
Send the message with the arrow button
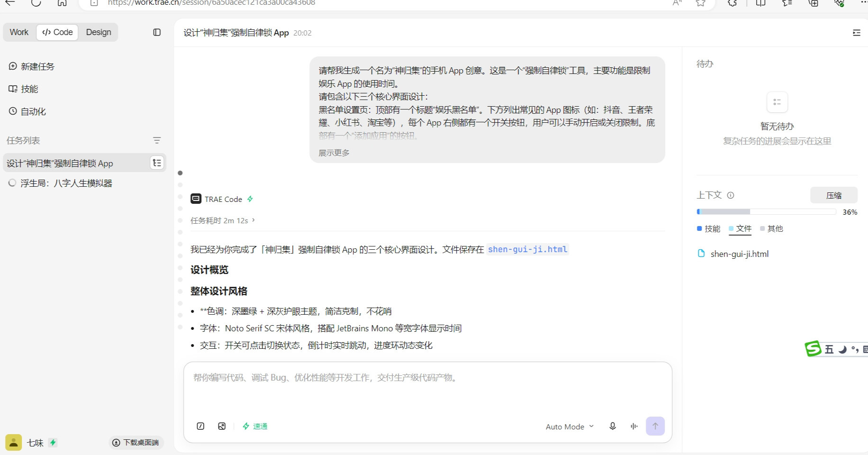655,426
